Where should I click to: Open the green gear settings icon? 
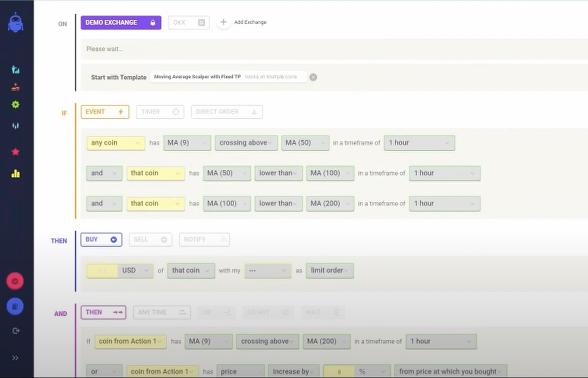[x=16, y=104]
